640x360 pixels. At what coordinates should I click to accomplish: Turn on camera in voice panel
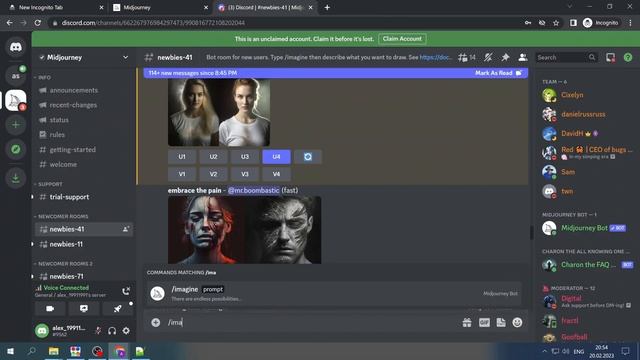pos(50,309)
